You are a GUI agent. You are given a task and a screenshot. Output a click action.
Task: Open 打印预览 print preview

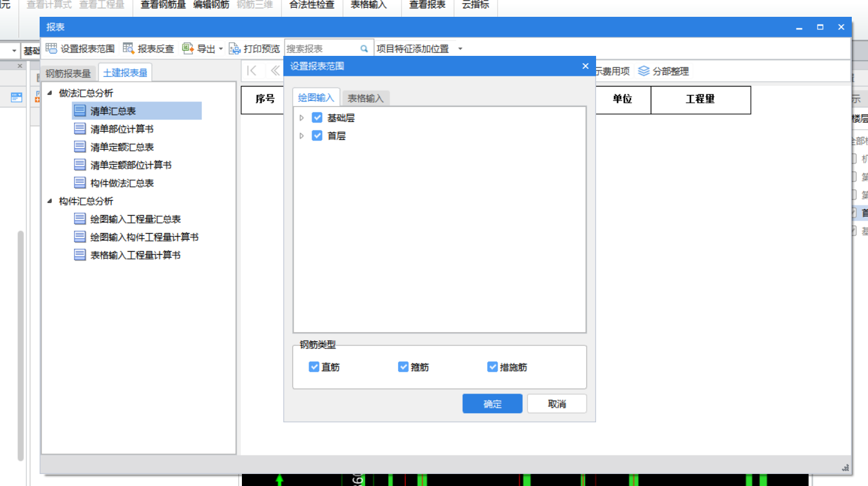255,49
